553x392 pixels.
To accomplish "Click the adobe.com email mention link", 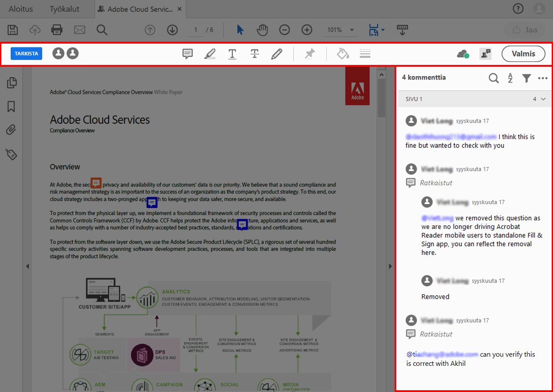I will 442,354.
